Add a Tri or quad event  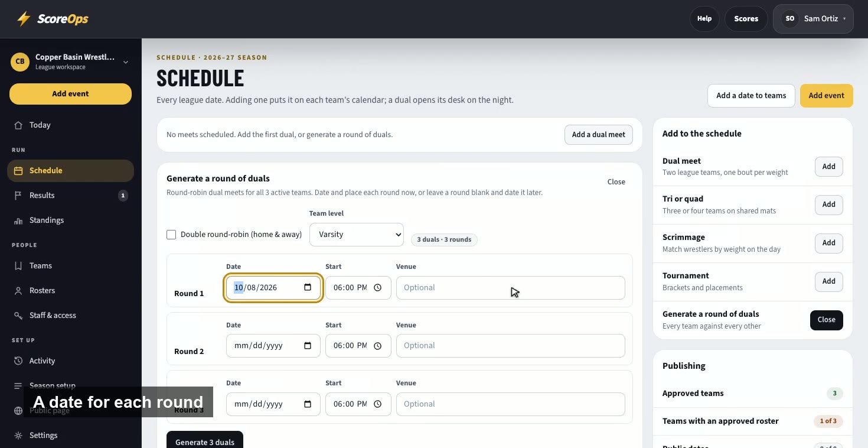pyautogui.click(x=829, y=204)
